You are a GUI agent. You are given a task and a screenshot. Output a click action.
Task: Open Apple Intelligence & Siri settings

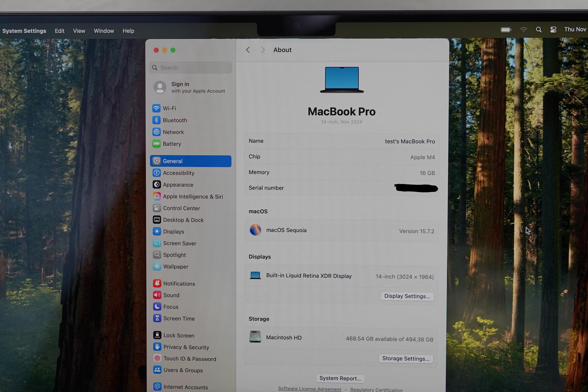(192, 197)
